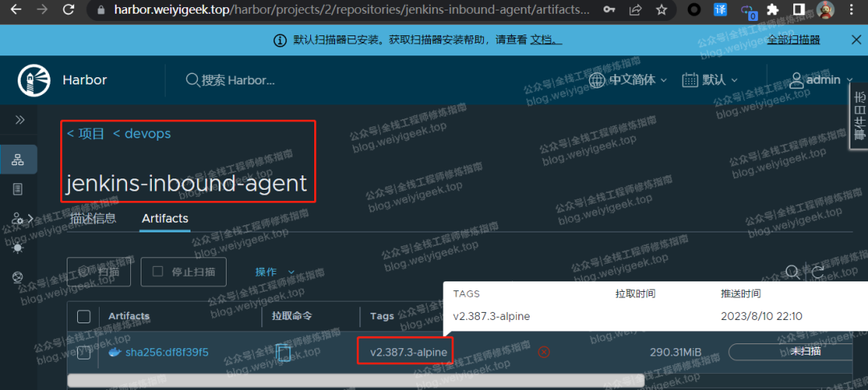Open artifact sha256:df8f39f5
Screen dimensions: 868x390
[166, 352]
